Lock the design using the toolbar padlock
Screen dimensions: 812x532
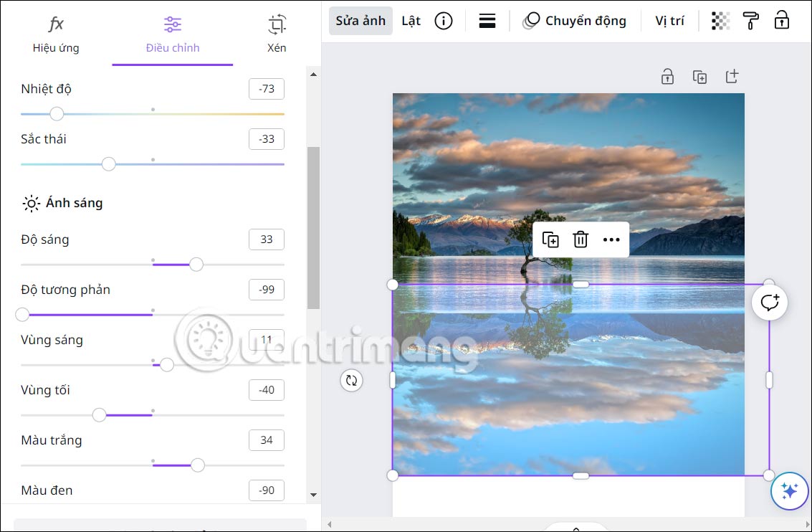(782, 20)
